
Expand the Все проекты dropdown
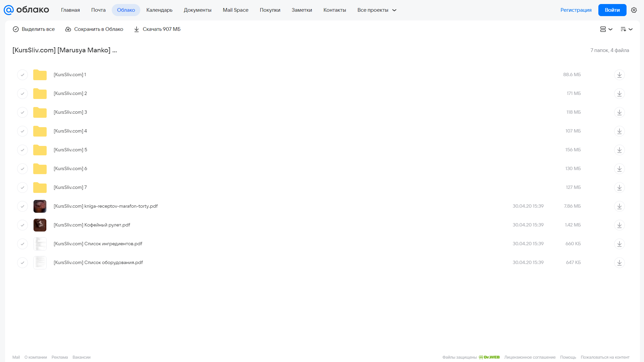(x=377, y=10)
